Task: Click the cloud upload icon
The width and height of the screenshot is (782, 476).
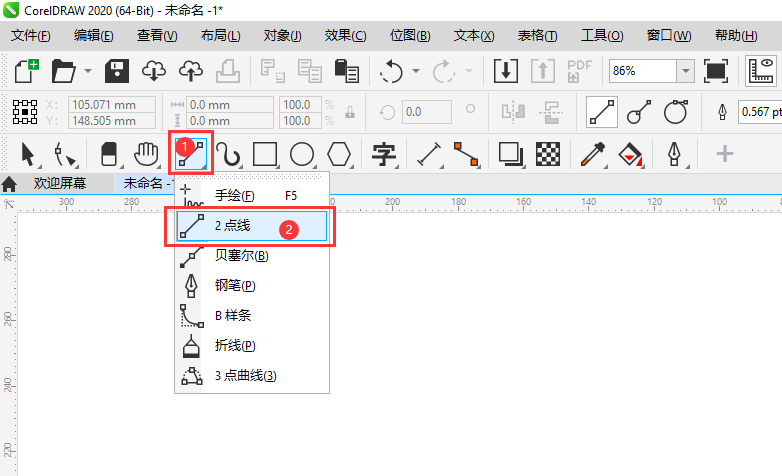Action: (x=191, y=71)
